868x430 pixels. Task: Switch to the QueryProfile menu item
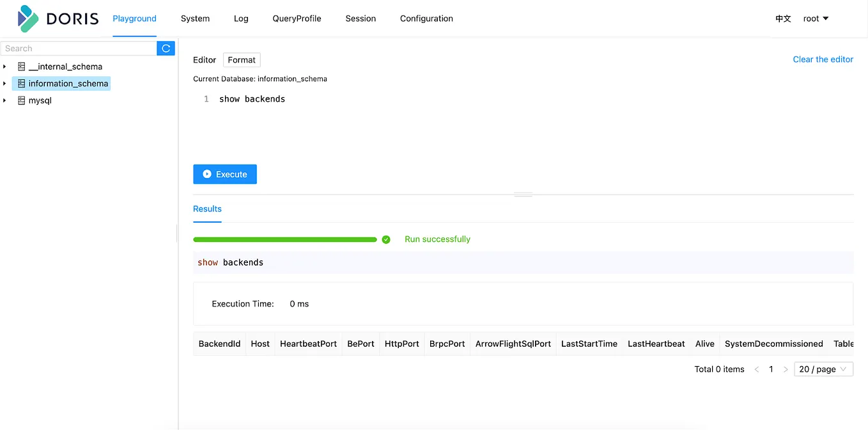point(297,19)
